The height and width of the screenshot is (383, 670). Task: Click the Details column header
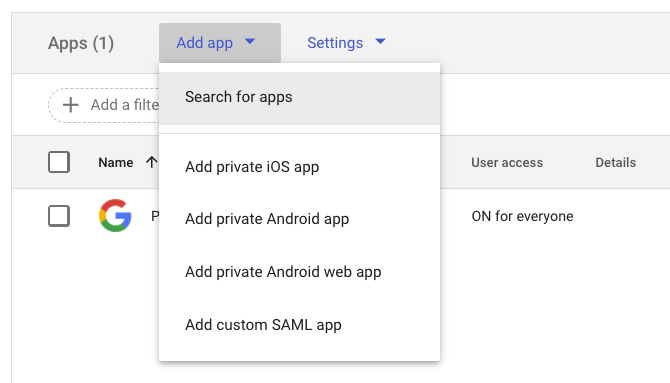[615, 162]
